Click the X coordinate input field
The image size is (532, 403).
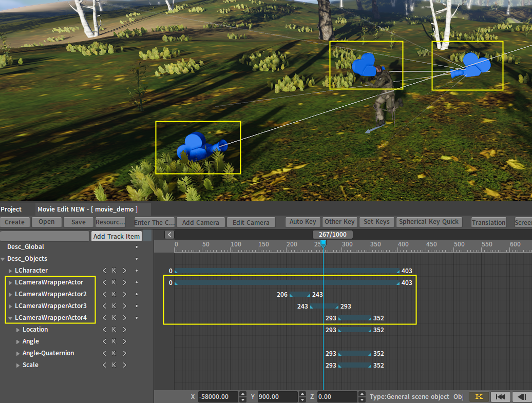coord(218,397)
